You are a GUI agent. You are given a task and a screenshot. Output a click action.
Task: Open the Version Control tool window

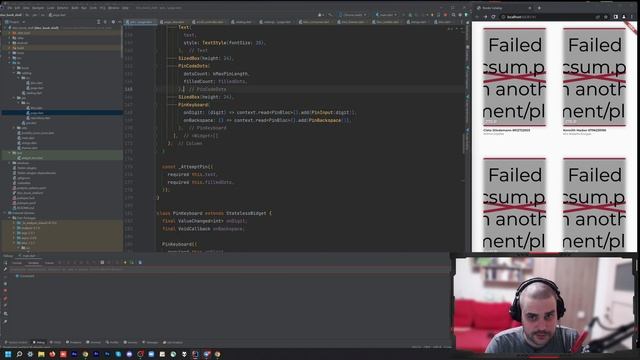point(16,342)
